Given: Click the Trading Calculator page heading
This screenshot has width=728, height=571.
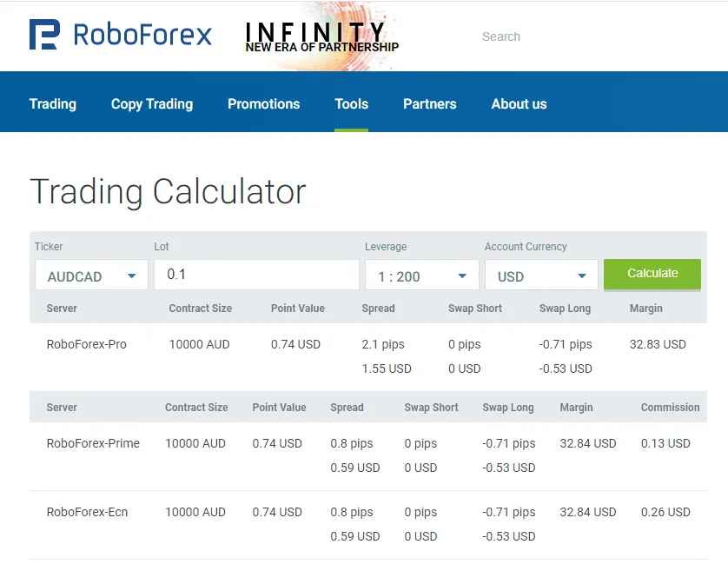Looking at the screenshot, I should (168, 191).
